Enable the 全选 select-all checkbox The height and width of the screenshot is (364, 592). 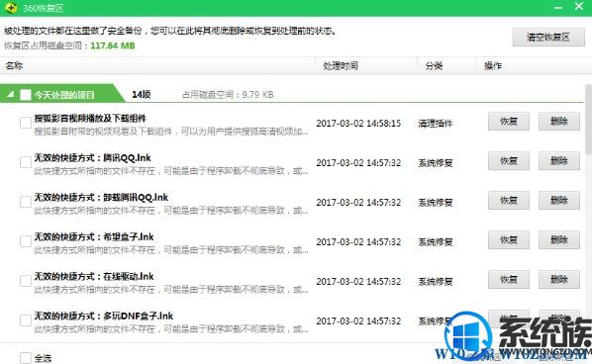pyautogui.click(x=26, y=358)
